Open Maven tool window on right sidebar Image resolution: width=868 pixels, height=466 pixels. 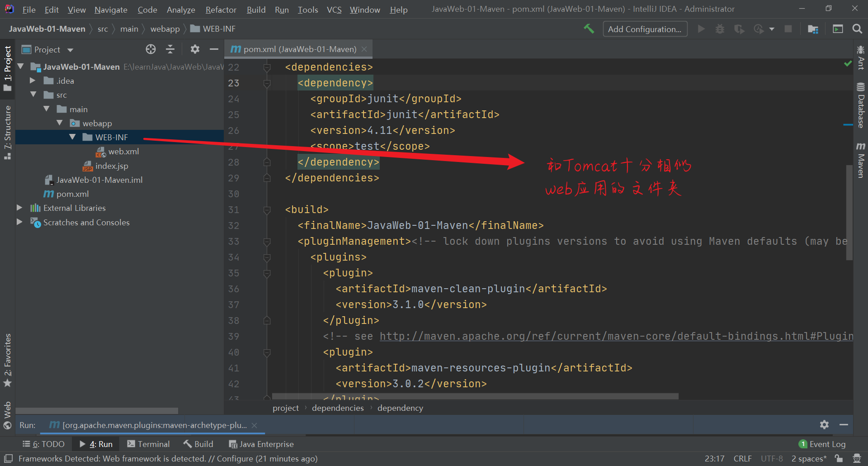pos(861,160)
